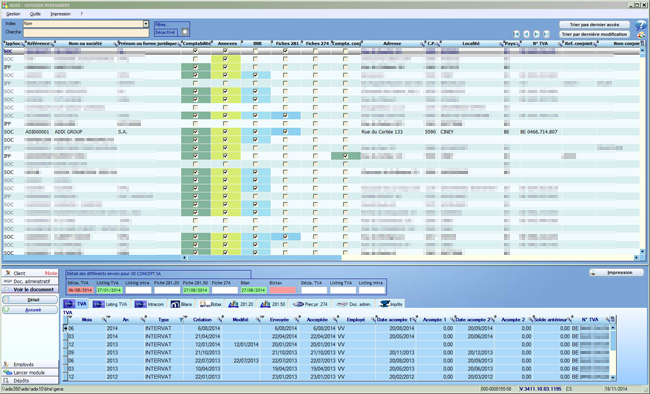
Task: Switch to the Intracom tab
Action: point(150,304)
